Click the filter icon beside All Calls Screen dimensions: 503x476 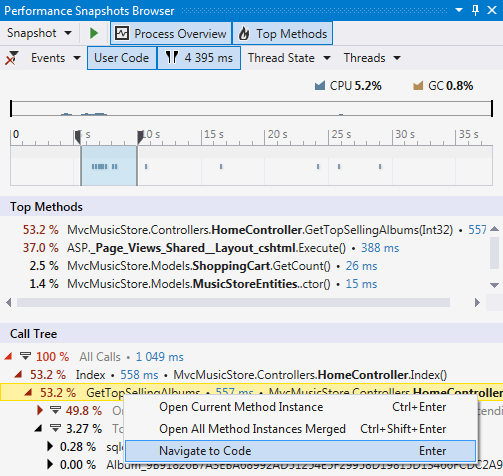coord(25,356)
